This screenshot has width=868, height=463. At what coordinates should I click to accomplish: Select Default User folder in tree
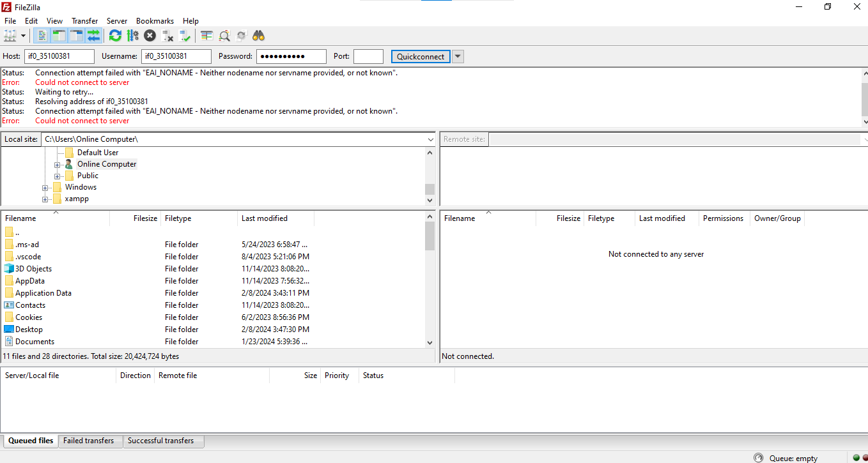tap(98, 153)
